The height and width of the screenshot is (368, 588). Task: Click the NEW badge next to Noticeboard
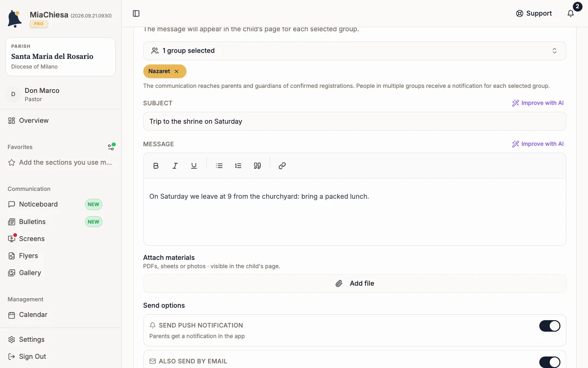tap(94, 204)
